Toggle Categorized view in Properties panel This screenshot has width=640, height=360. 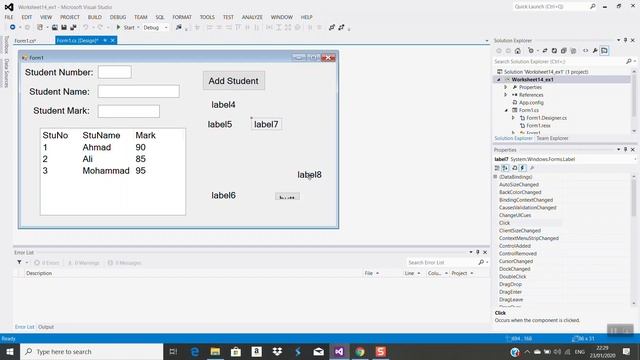pyautogui.click(x=497, y=168)
